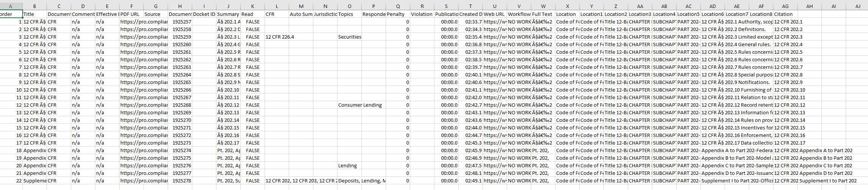Click the 'Summary' header cell

228,14
